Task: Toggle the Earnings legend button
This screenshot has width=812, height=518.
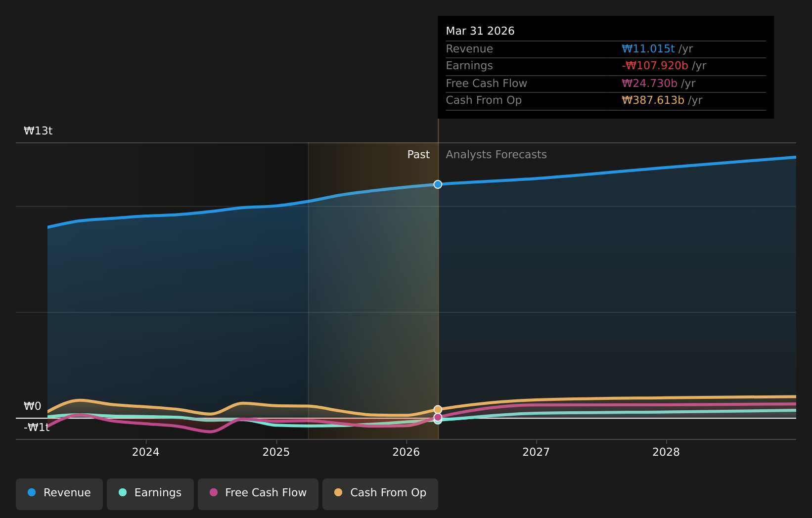Action: [150, 494]
